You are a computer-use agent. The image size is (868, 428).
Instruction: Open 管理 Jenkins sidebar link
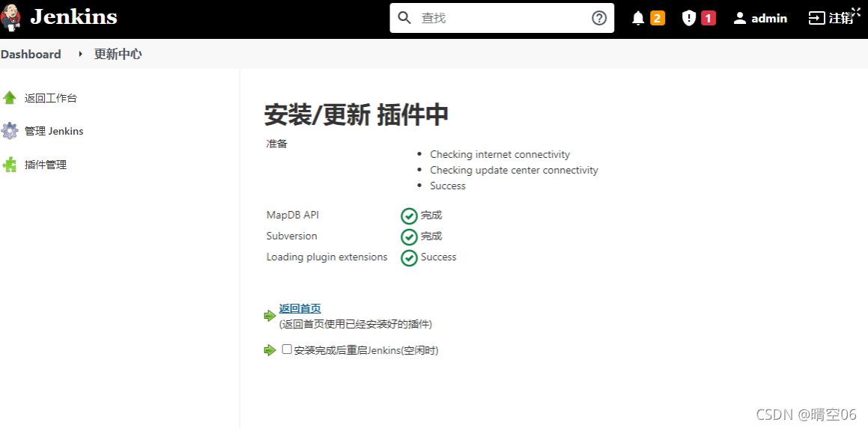[54, 132]
